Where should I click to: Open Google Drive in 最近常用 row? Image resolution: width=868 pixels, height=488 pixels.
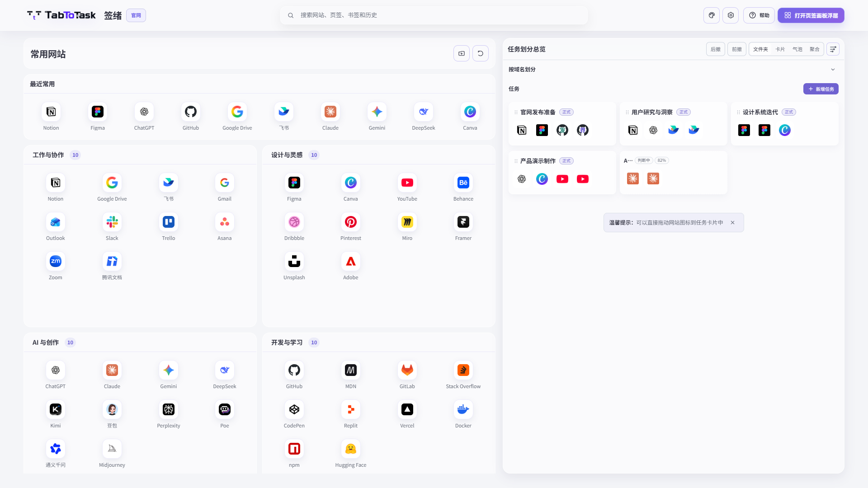237,112
